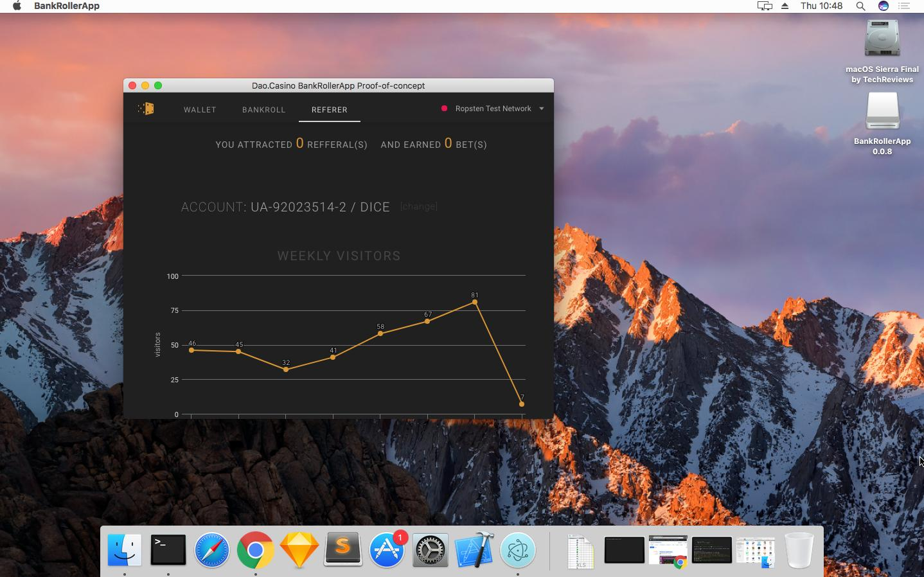Click the red network status dot

click(x=444, y=109)
